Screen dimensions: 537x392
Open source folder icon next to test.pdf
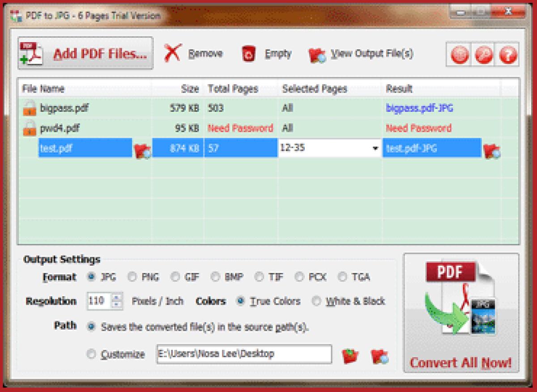pos(141,151)
